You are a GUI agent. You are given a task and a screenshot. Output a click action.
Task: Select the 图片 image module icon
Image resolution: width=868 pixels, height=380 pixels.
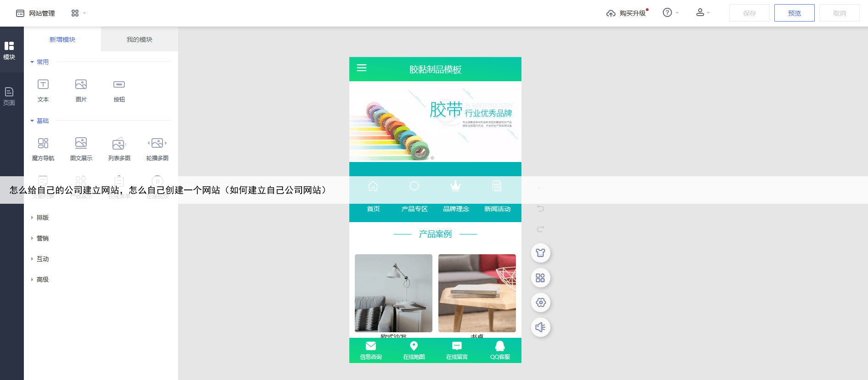pos(81,85)
